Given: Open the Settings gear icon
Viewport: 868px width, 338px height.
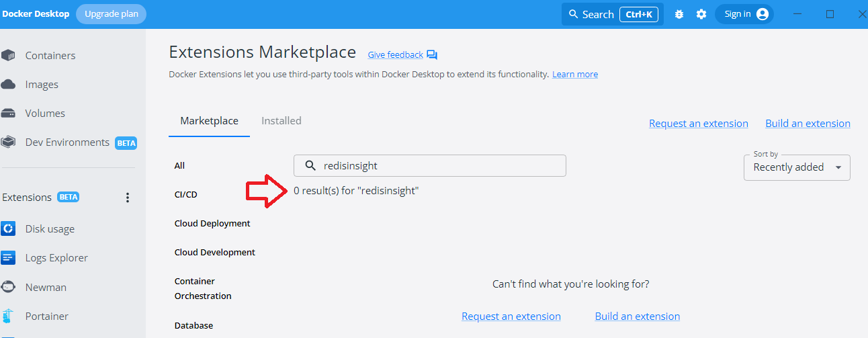Looking at the screenshot, I should (701, 14).
